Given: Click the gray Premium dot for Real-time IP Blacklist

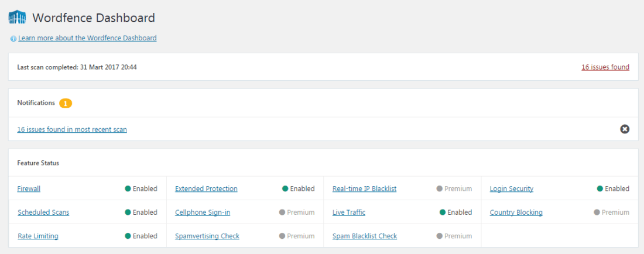Looking at the screenshot, I should pyautogui.click(x=440, y=189).
